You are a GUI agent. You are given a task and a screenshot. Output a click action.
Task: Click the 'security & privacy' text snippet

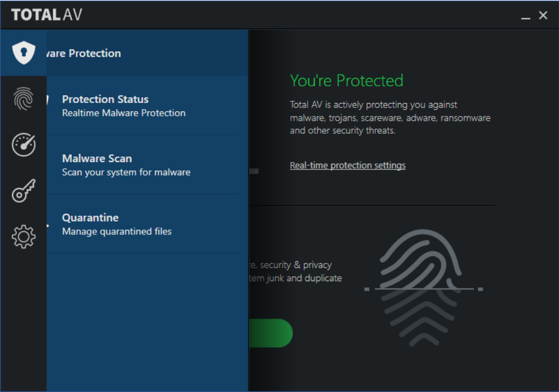(295, 265)
